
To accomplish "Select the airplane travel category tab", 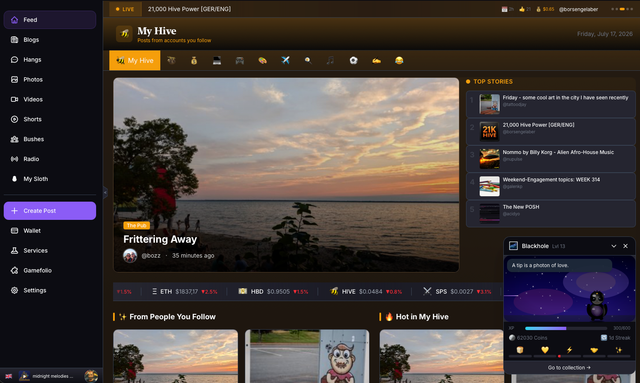I will click(x=285, y=60).
